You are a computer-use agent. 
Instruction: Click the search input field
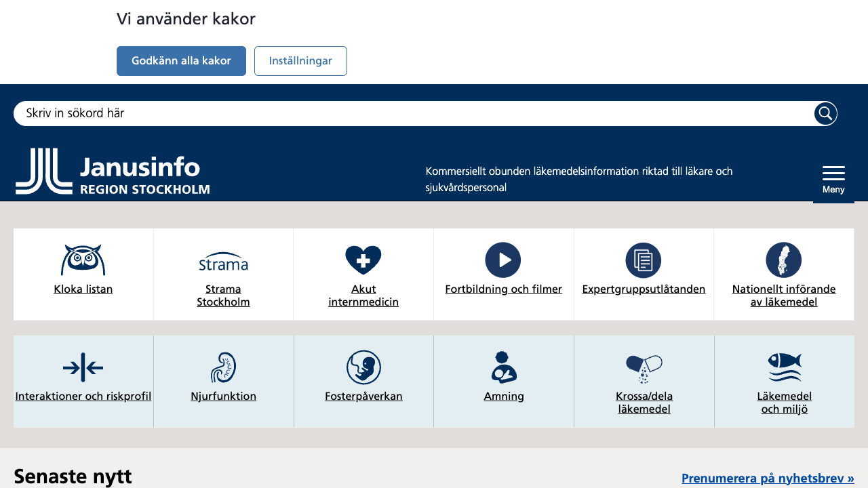(x=407, y=113)
